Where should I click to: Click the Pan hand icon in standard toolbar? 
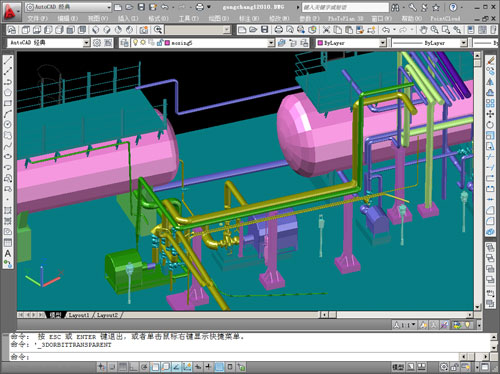[423, 30]
